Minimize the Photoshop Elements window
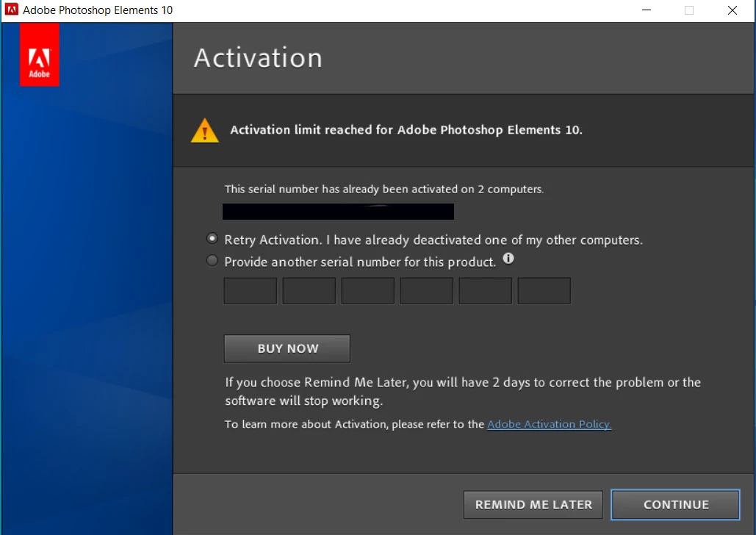The height and width of the screenshot is (535, 756). coord(647,10)
